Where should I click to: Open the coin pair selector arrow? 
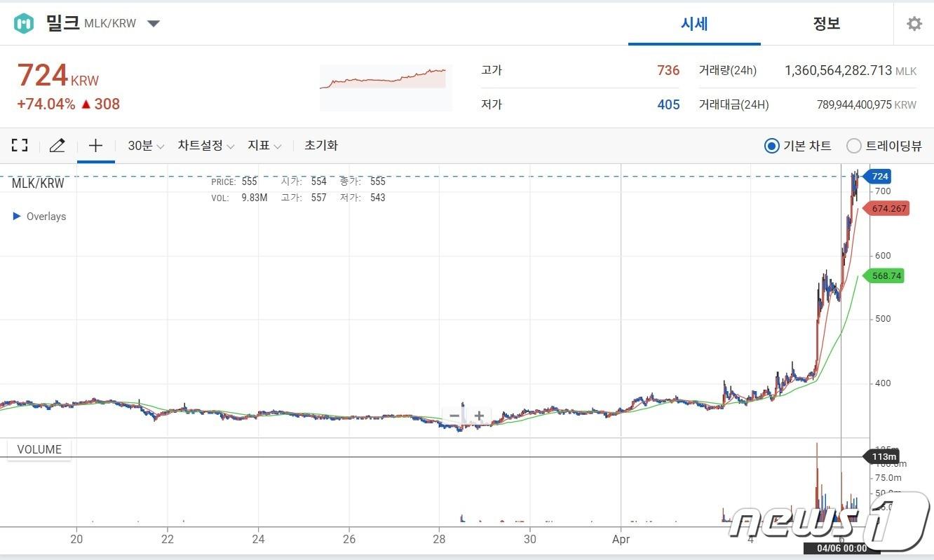[153, 22]
